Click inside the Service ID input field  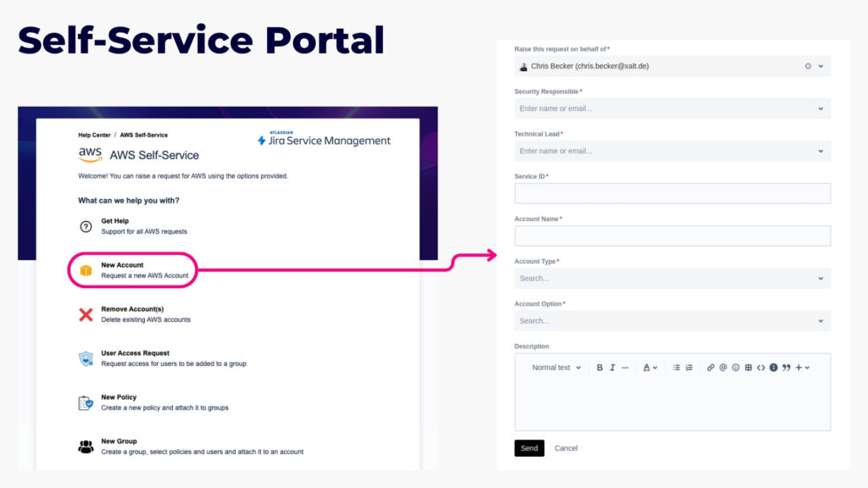point(672,193)
